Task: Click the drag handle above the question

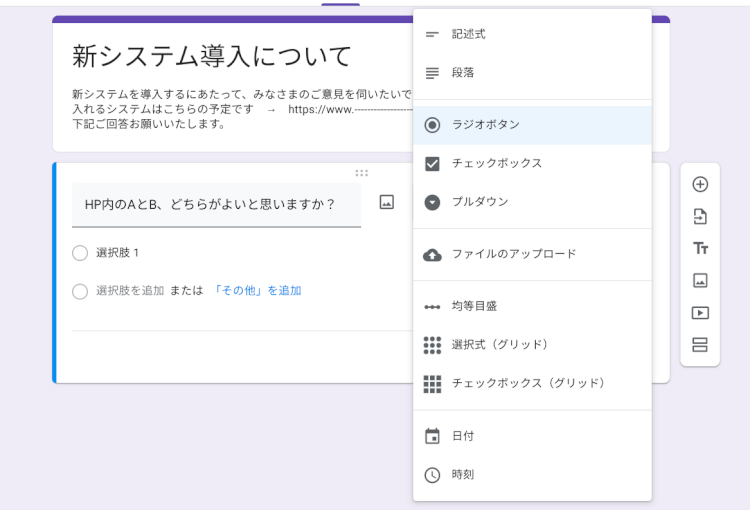Action: 361,173
